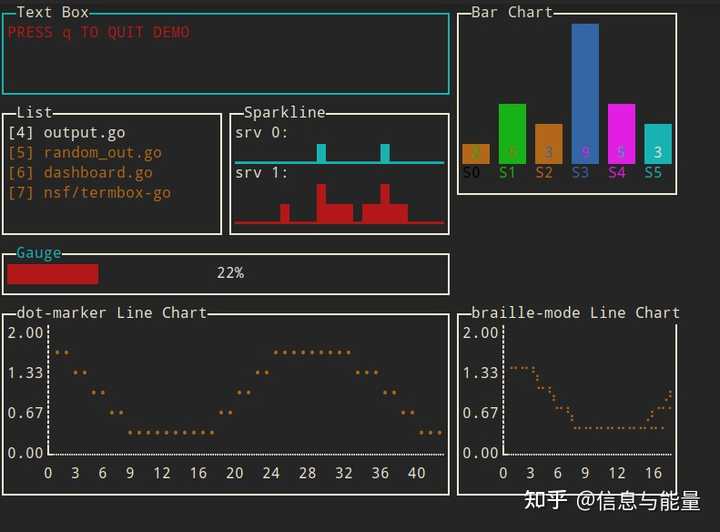This screenshot has height=532, width=720.
Task: Select the '[5] random_out.go' list row
Action: (x=85, y=152)
